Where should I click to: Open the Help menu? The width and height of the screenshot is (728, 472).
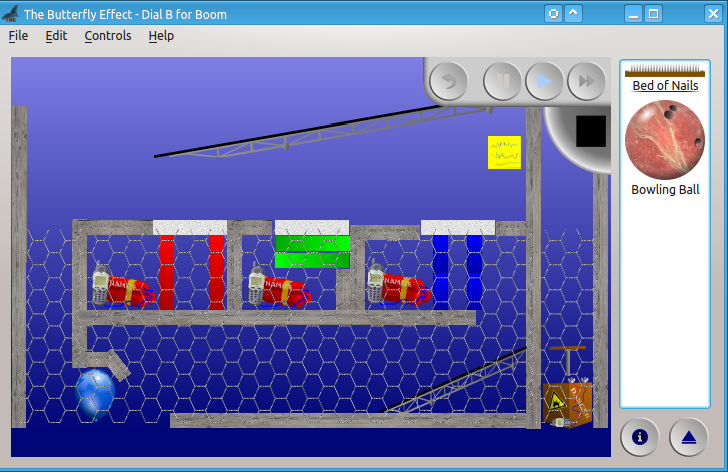[161, 35]
